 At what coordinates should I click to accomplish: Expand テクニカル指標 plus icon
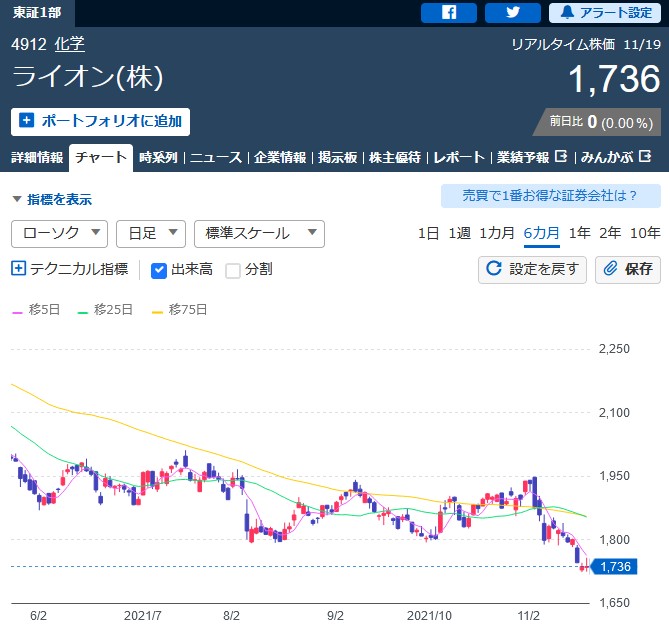tap(18, 268)
